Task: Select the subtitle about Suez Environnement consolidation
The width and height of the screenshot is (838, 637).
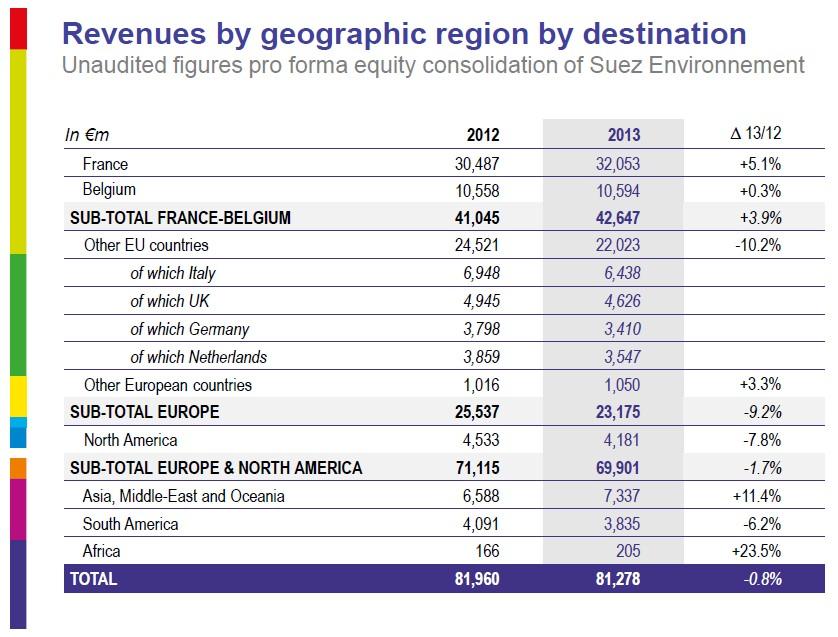Action: click(432, 66)
